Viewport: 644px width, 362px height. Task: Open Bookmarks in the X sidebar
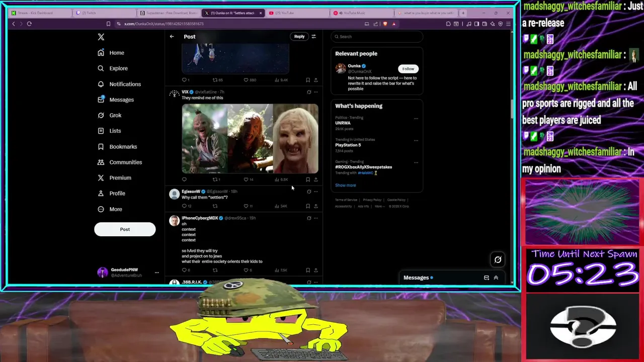click(117, 147)
